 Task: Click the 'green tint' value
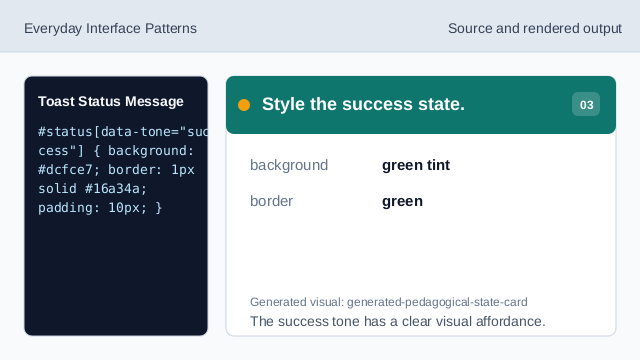pyautogui.click(x=416, y=165)
